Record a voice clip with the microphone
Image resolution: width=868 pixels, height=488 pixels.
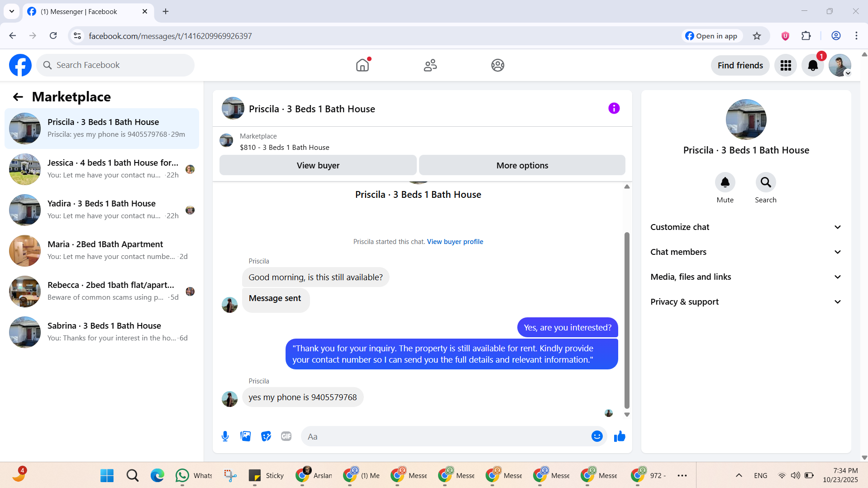point(225,436)
